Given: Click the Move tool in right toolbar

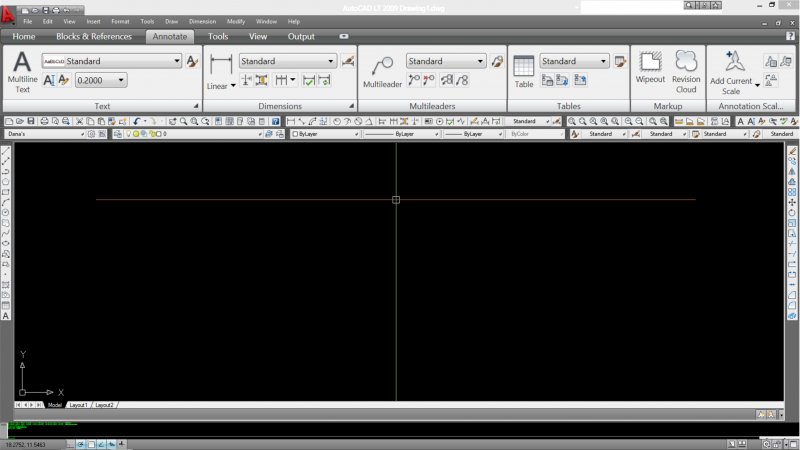Looking at the screenshot, I should pyautogui.click(x=792, y=203).
